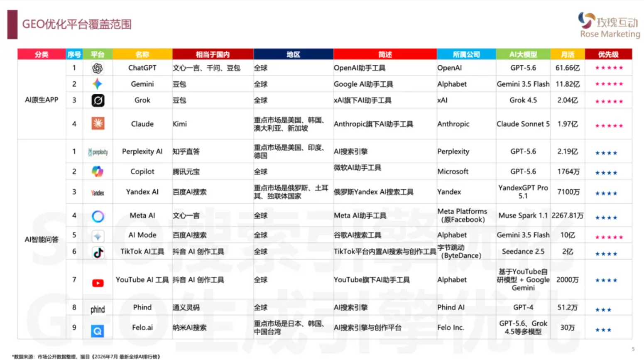Click the ChatGPT logo icon

point(97,68)
